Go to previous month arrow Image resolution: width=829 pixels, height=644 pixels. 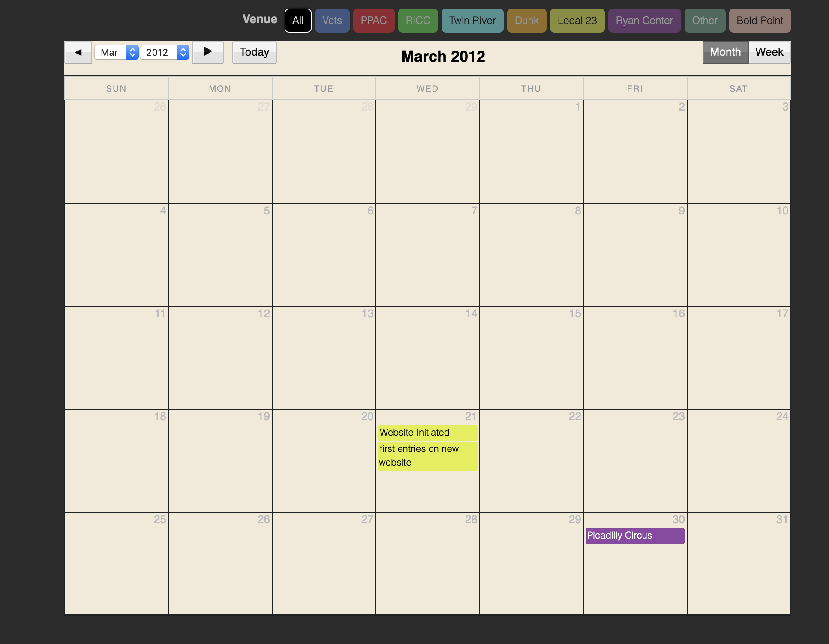[x=78, y=52]
